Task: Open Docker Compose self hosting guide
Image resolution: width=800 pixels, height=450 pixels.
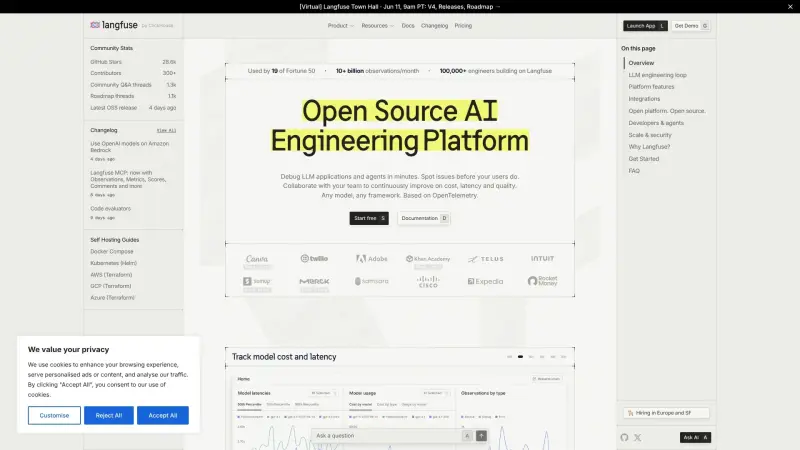Action: click(112, 252)
